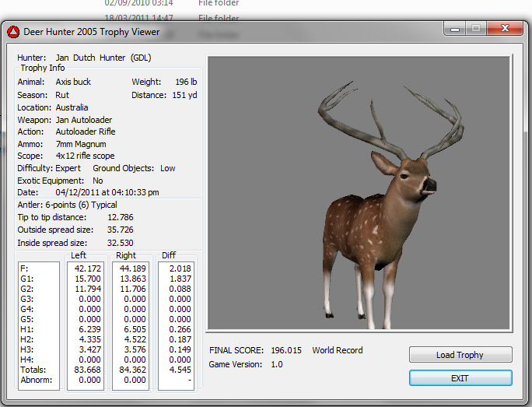The height and width of the screenshot is (407, 532).
Task: Click the FINAL SCORE value 196.015
Action: 286,350
